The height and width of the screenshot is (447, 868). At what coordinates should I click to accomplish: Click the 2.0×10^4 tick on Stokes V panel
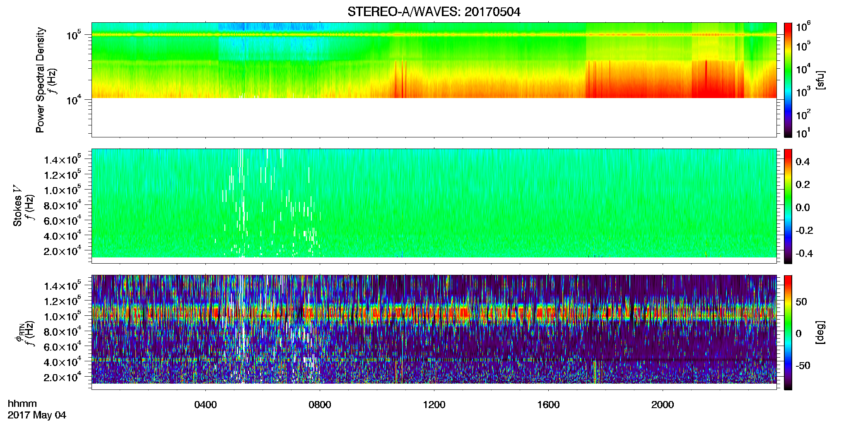(x=63, y=251)
